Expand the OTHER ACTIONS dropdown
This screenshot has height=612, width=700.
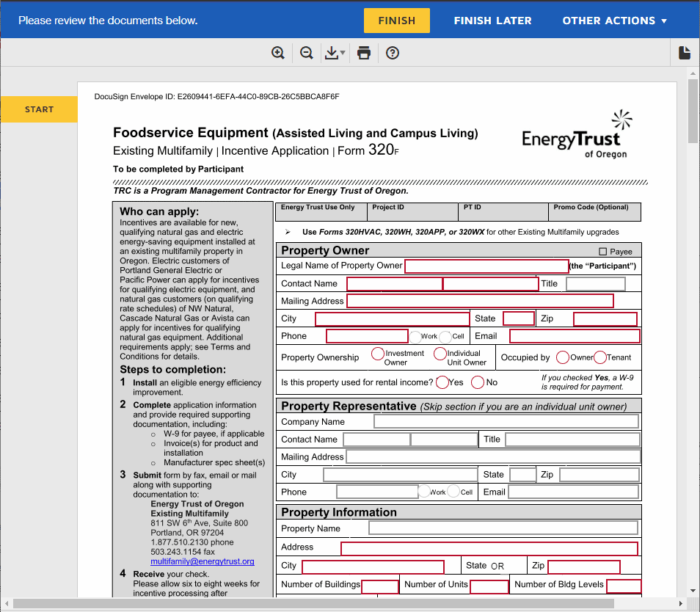(x=615, y=21)
